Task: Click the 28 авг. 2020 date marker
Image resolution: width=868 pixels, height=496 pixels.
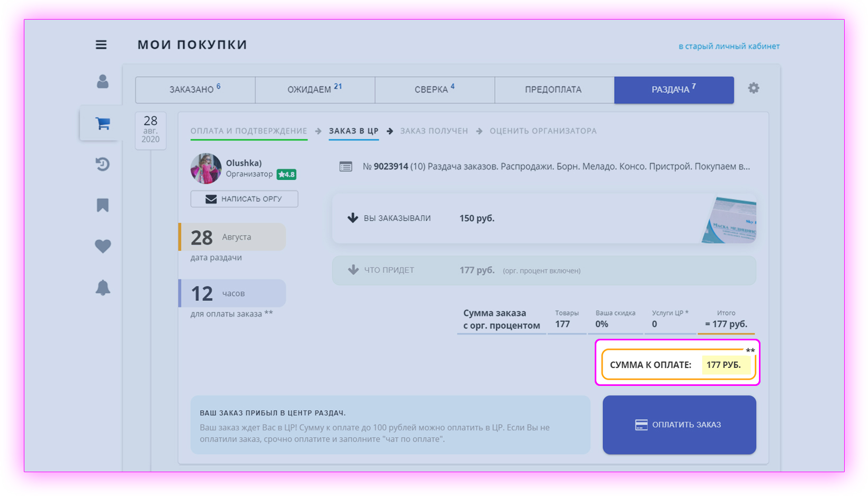Action: click(x=150, y=130)
